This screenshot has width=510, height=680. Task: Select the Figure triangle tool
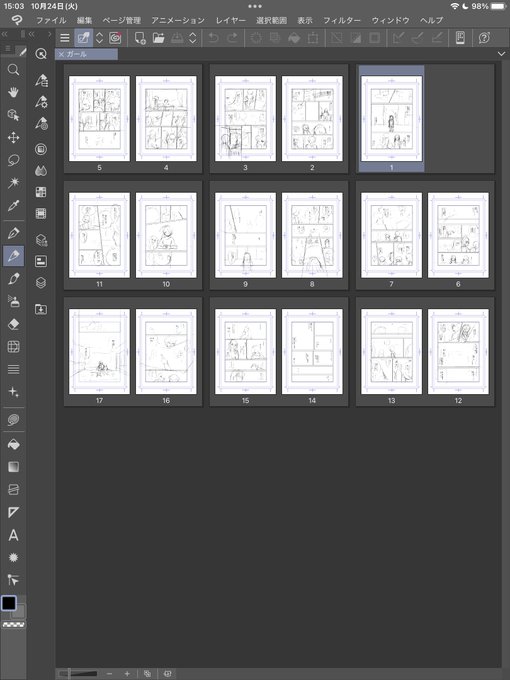click(13, 513)
